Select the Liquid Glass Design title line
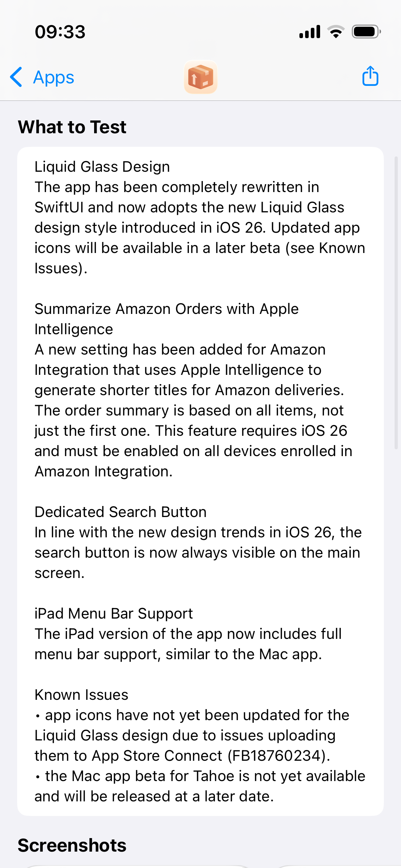The height and width of the screenshot is (868, 401). (102, 167)
